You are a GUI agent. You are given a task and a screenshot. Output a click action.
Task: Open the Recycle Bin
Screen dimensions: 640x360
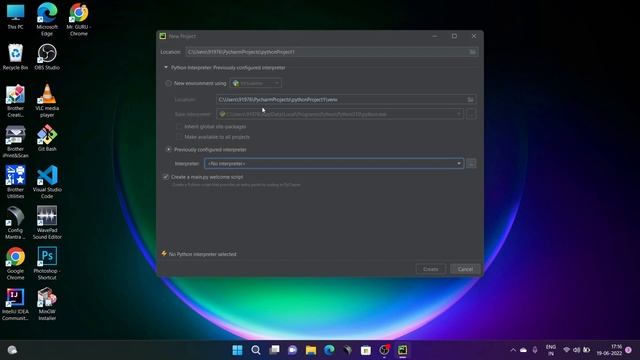[16, 57]
